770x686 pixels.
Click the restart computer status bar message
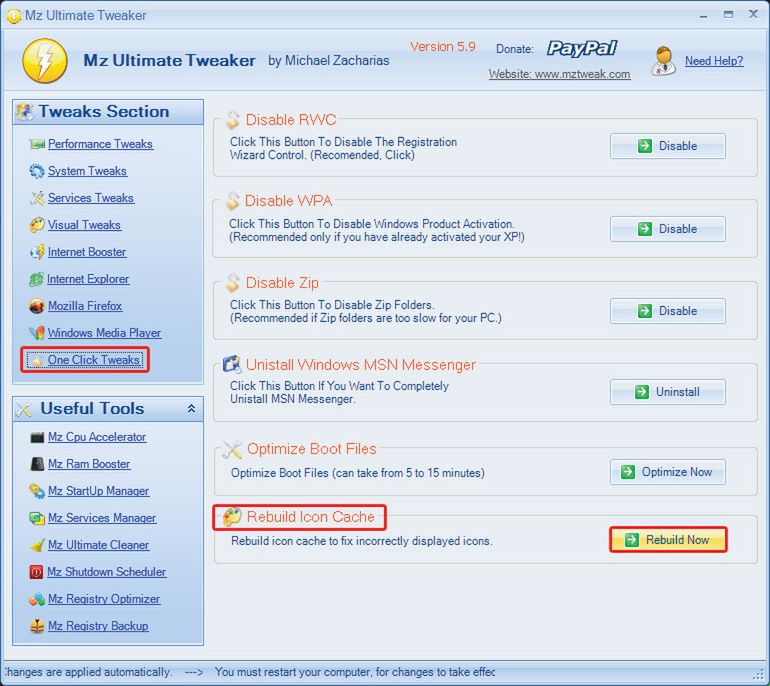tap(355, 672)
